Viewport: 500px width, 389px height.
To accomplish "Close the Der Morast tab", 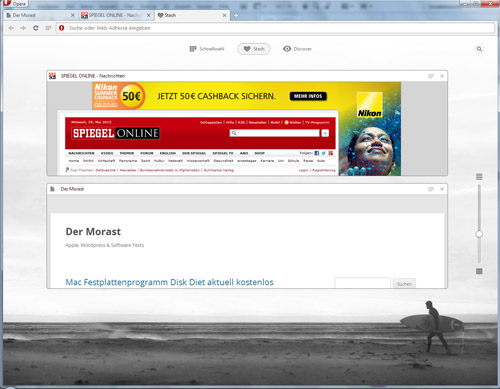I will pos(73,15).
